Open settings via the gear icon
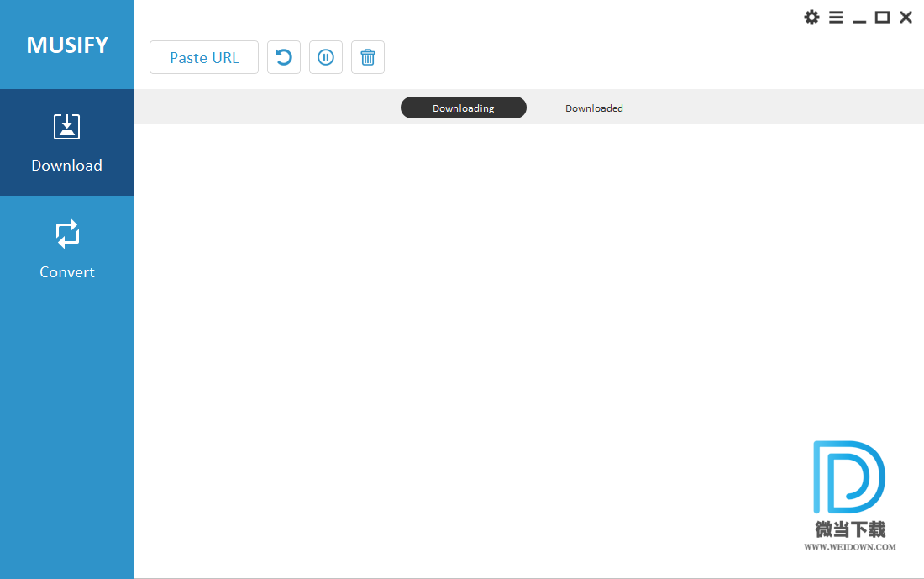 point(811,17)
